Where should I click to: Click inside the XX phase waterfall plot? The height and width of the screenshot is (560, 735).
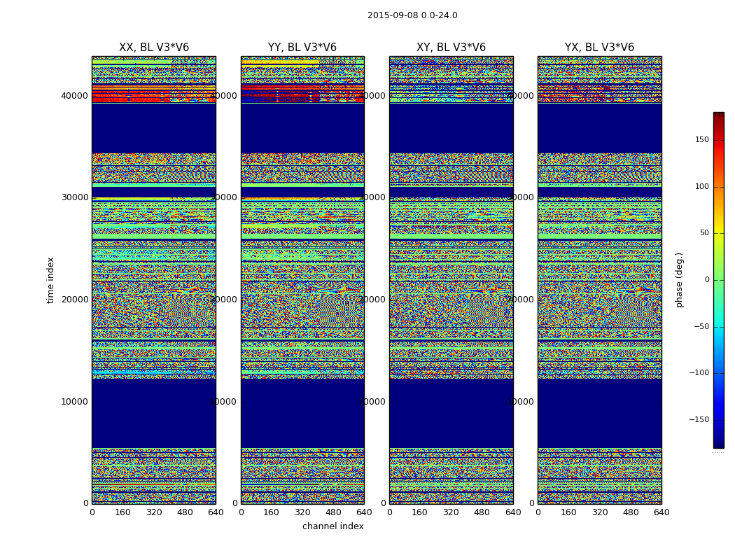pos(154,280)
